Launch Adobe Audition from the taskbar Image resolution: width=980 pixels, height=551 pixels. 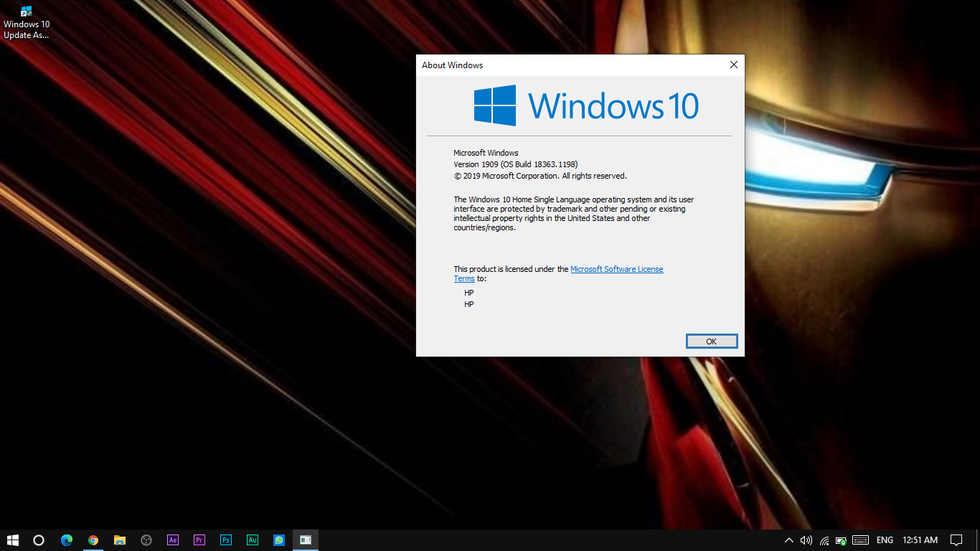pyautogui.click(x=253, y=540)
